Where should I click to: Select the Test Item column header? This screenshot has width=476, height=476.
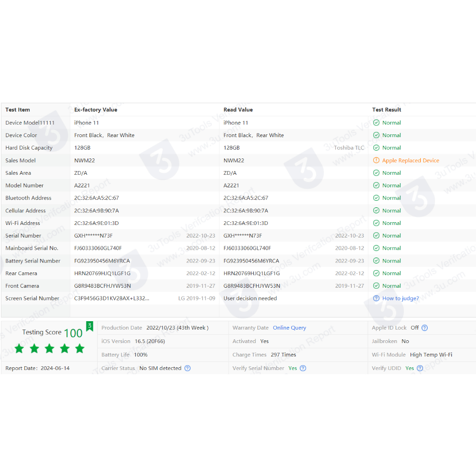[18, 110]
